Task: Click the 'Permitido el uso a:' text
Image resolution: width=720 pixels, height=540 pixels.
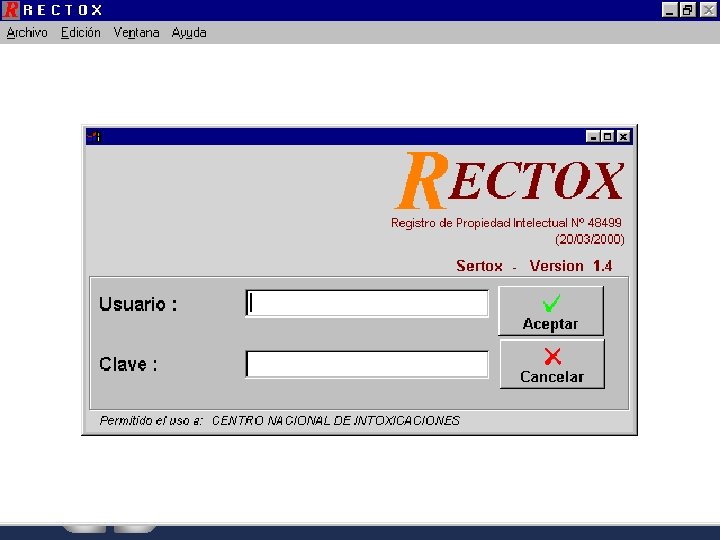Action: point(151,421)
